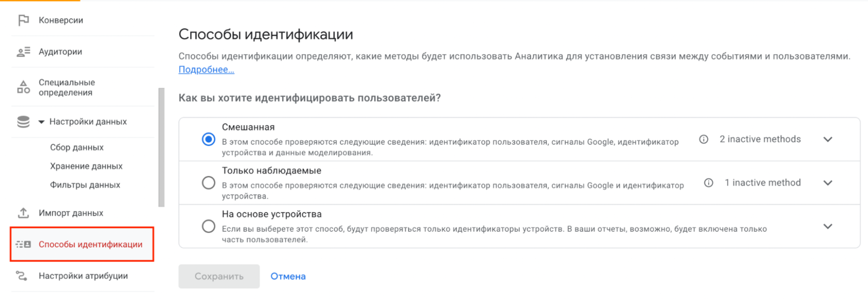Select the Смешанная radio option

(x=209, y=139)
